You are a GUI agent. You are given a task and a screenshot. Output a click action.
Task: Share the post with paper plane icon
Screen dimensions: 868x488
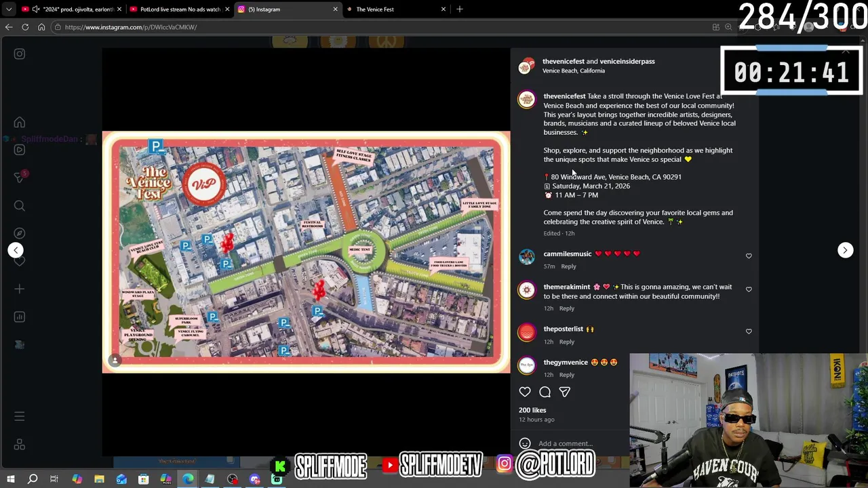(x=564, y=392)
